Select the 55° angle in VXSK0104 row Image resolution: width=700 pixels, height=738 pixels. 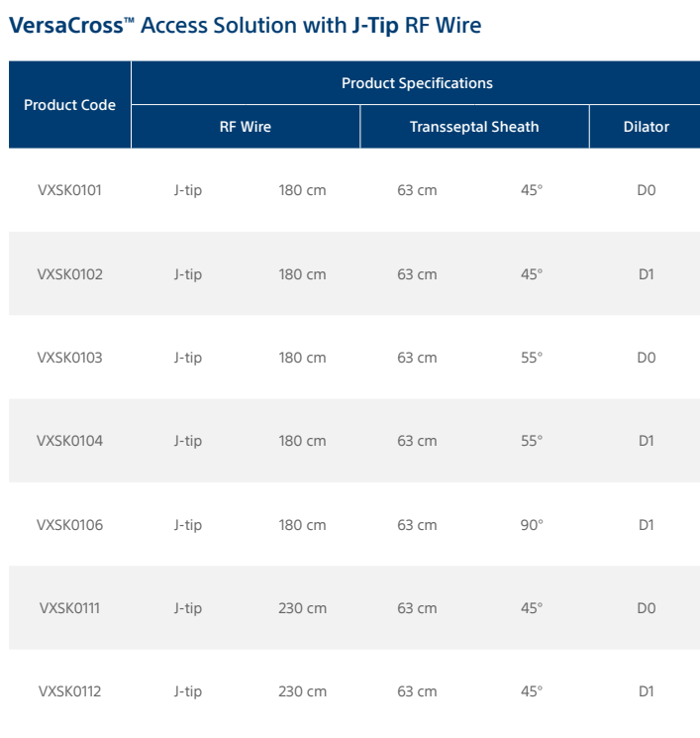pyautogui.click(x=533, y=441)
